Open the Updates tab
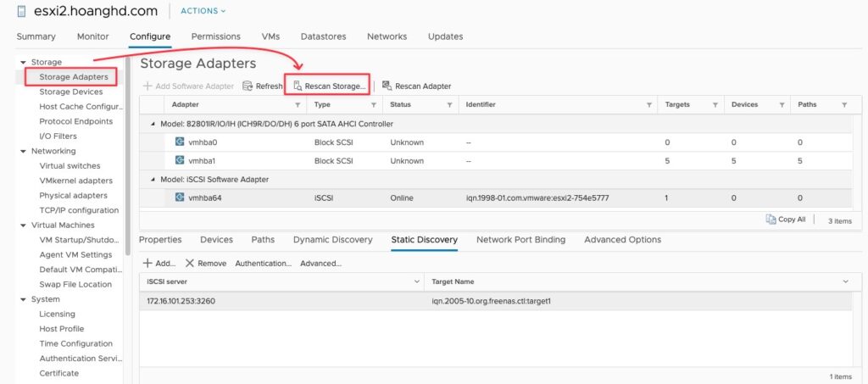Screen dimensions: 868x384 (445, 36)
